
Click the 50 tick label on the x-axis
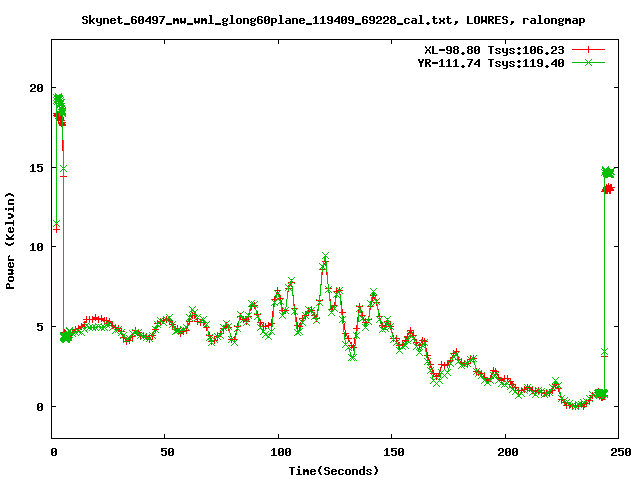(165, 452)
